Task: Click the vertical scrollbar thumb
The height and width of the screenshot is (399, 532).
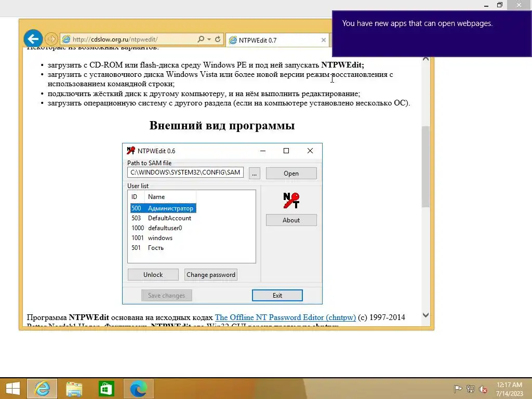Action: pos(425,167)
